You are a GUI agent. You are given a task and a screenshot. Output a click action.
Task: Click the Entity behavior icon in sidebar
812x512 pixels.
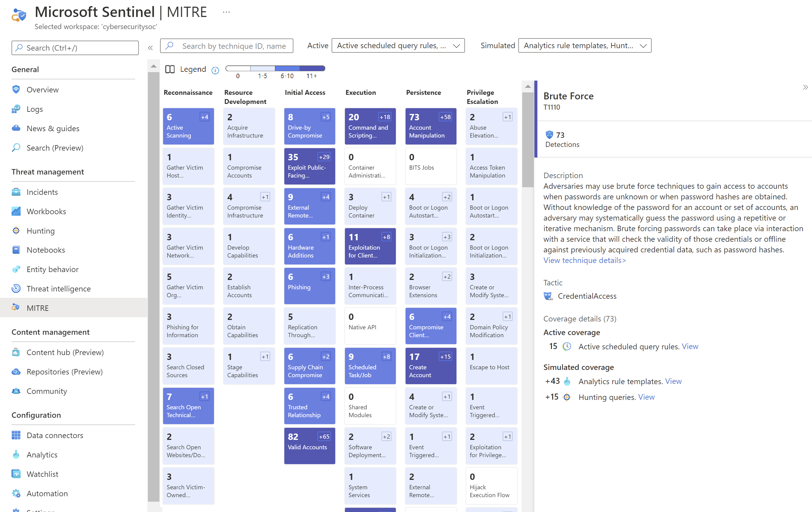[16, 270]
